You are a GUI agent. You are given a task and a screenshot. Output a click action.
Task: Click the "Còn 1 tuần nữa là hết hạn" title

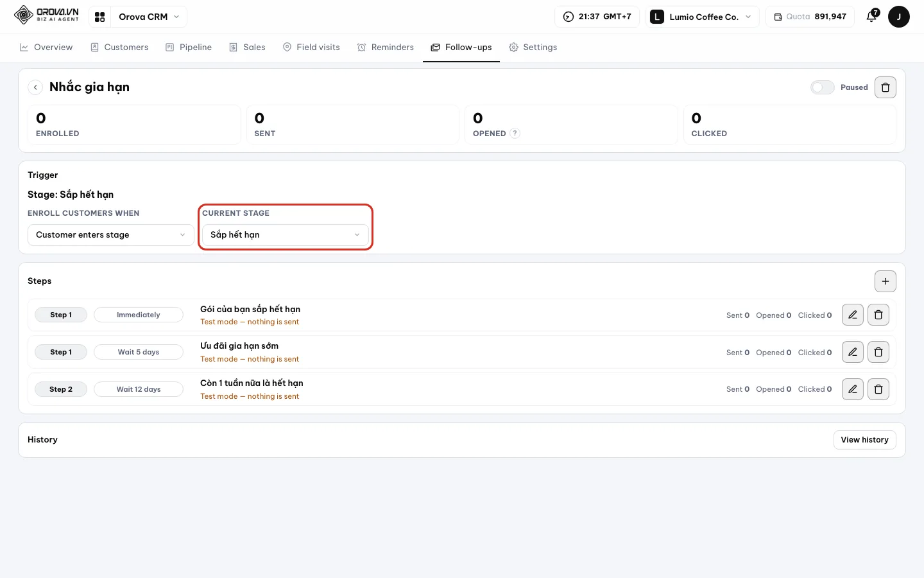252,383
